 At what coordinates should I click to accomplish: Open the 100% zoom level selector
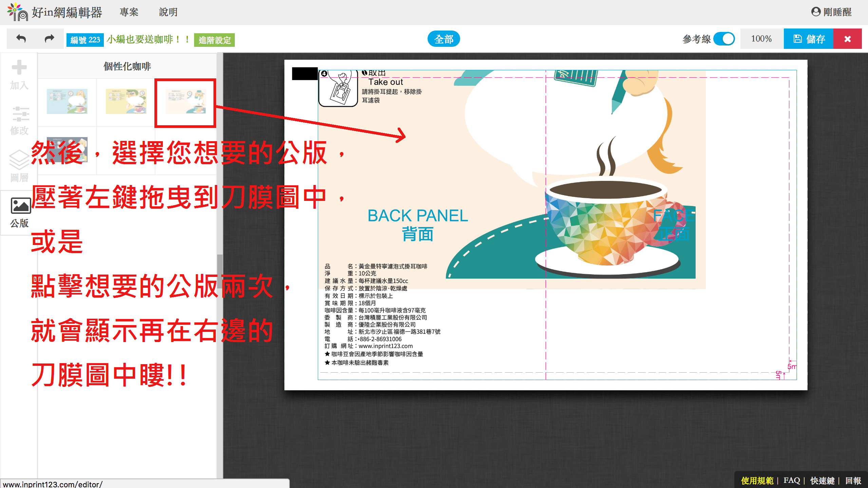pos(761,39)
